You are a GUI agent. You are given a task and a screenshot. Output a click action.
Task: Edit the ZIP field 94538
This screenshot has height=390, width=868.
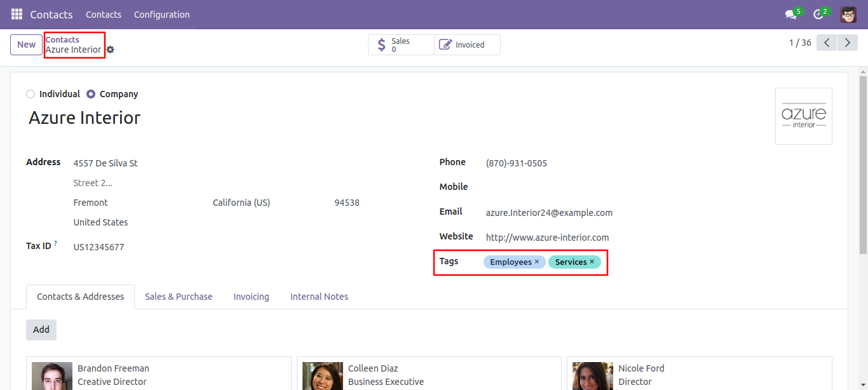[347, 203]
